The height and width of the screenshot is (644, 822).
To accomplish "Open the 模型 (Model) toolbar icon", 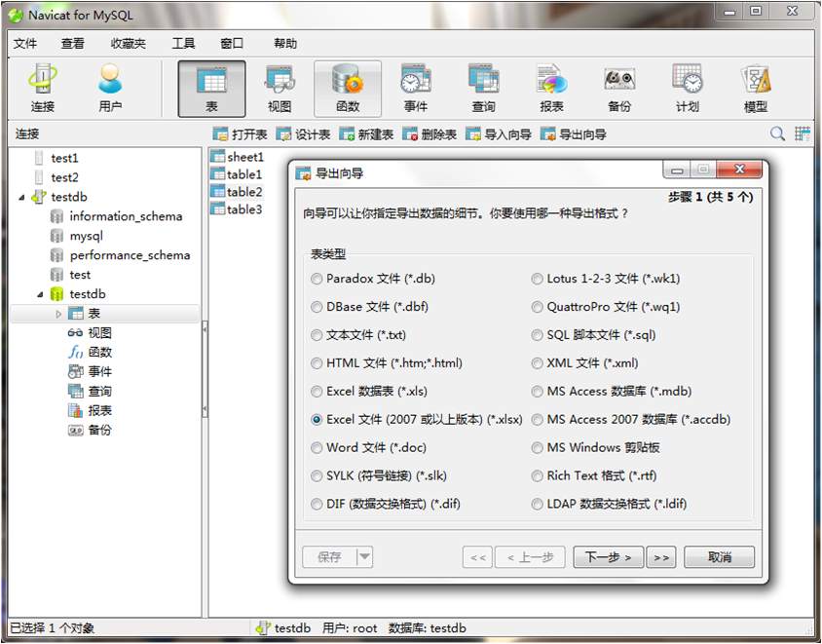I will (x=756, y=89).
